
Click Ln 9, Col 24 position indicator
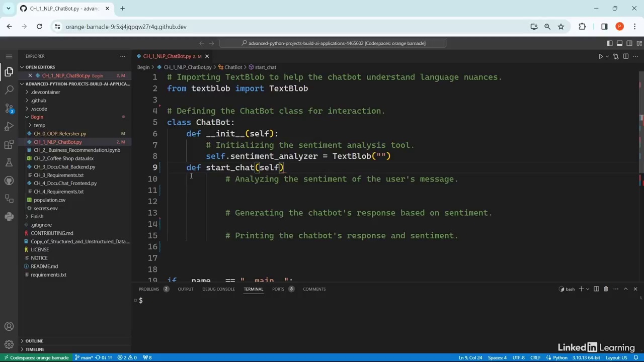coord(470,357)
